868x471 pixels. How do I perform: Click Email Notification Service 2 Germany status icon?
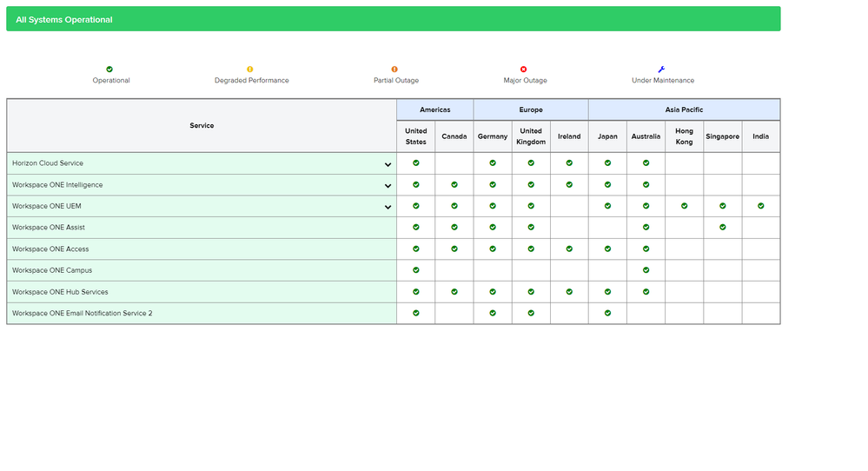493,313
